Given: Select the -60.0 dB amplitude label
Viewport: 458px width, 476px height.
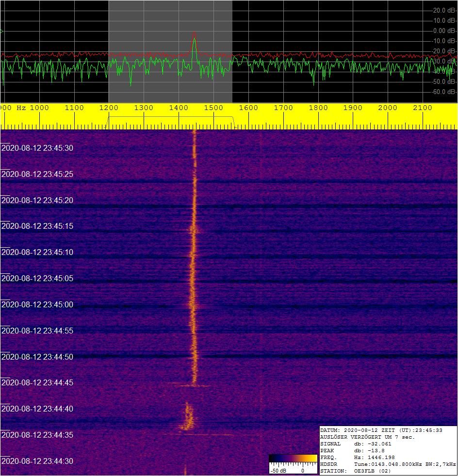Looking at the screenshot, I should tap(444, 92).
